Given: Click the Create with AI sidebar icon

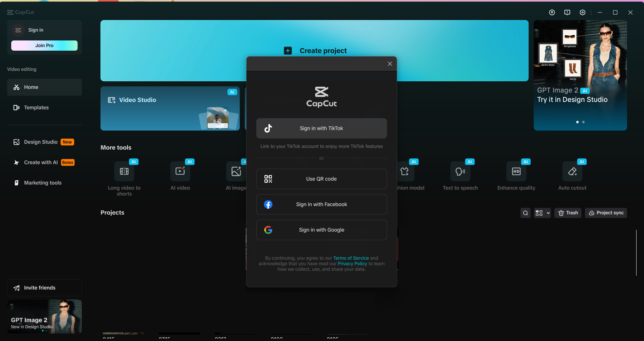Looking at the screenshot, I should (x=16, y=163).
